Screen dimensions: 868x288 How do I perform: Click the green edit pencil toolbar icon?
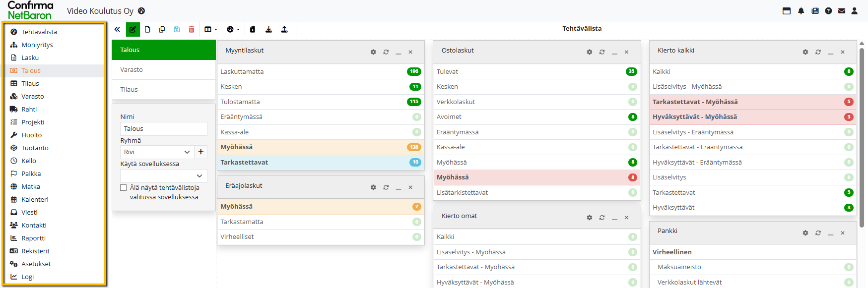tap(133, 30)
